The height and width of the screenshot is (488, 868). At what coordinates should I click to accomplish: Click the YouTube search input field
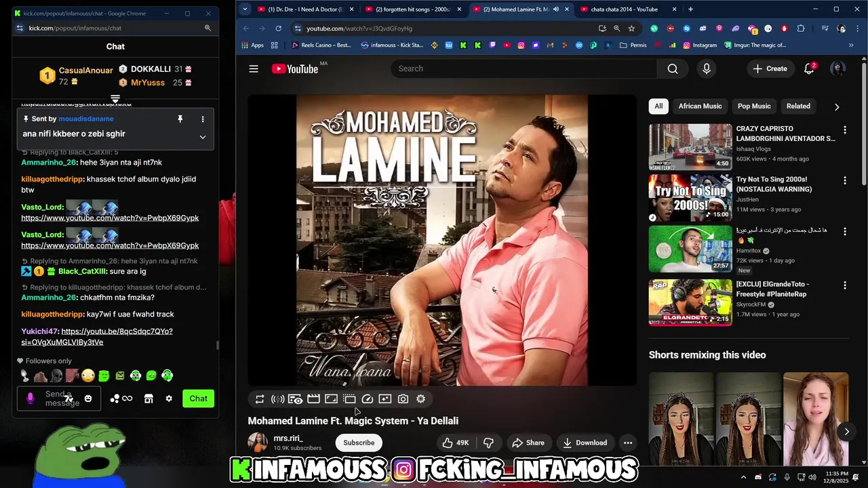tap(524, 68)
